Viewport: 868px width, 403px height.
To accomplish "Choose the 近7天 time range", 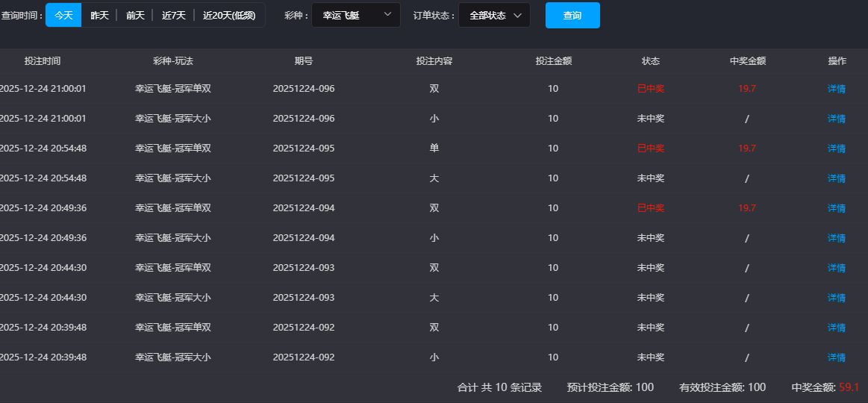I will point(173,15).
